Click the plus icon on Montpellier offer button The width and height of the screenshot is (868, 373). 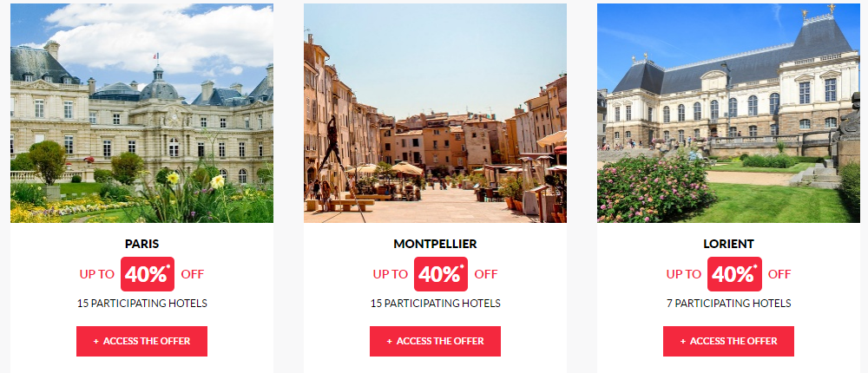pyautogui.click(x=389, y=342)
